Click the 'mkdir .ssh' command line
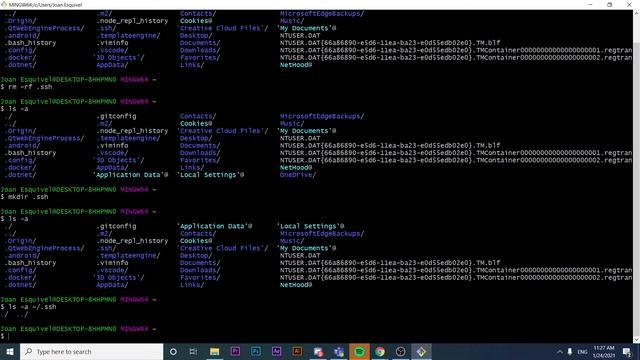 24,197
